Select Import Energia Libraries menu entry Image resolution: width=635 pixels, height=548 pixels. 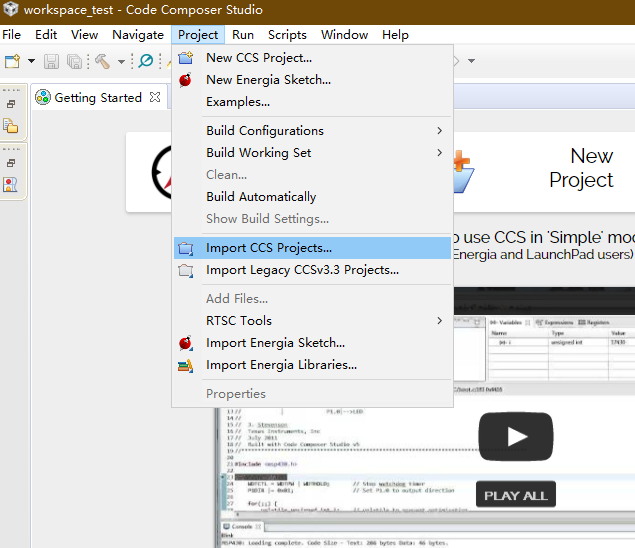(281, 365)
